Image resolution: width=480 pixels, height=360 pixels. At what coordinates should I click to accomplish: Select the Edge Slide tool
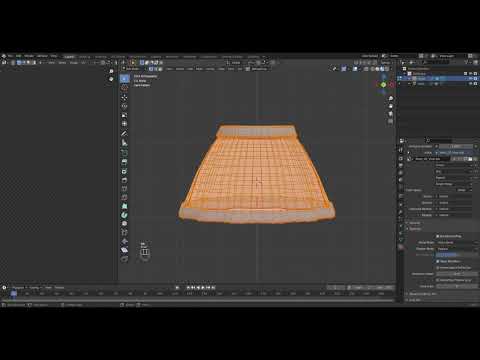point(124,232)
